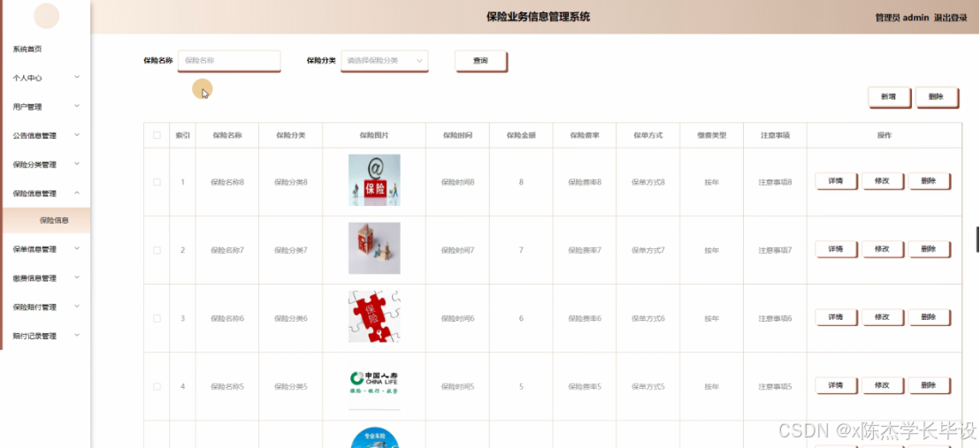Image resolution: width=980 pixels, height=448 pixels.
Task: Open the 保险名称6 puzzle image thumbnail
Action: click(x=374, y=316)
